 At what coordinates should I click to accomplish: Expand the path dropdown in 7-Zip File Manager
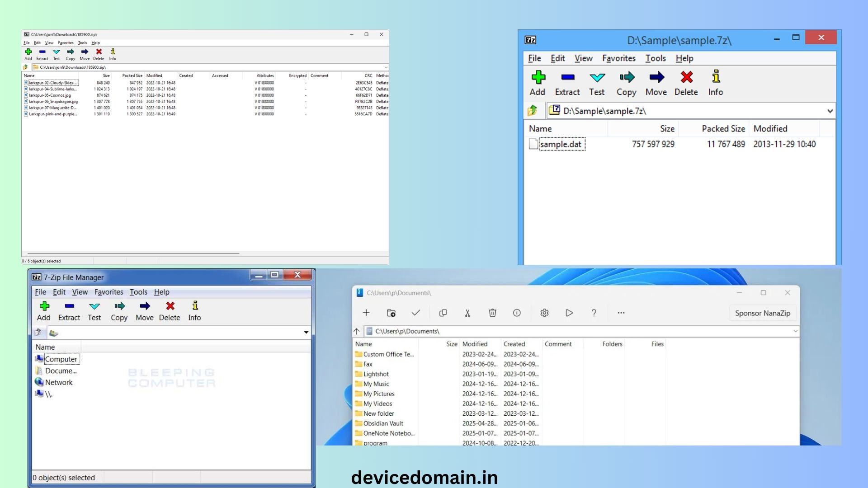tap(306, 333)
